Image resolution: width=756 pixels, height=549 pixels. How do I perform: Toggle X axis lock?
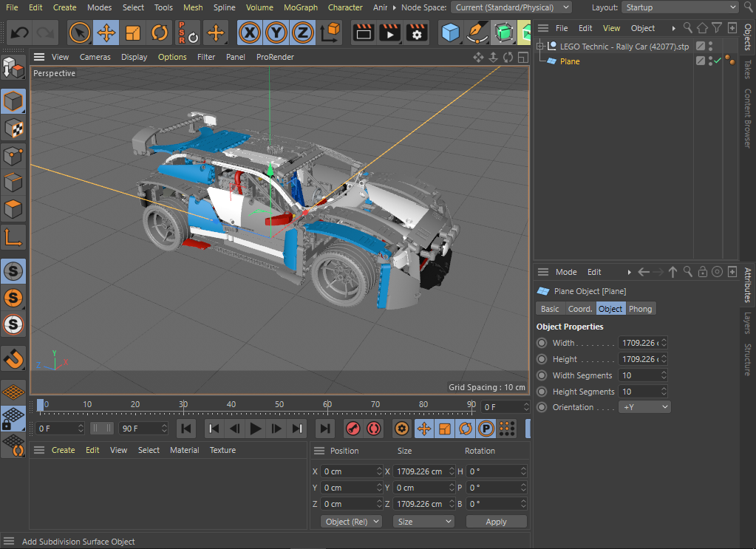(250, 33)
